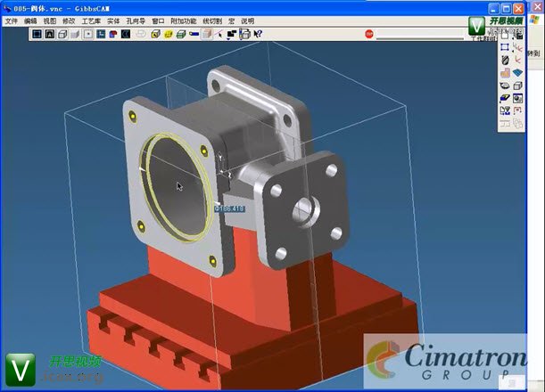
Task: Select the tan stepped block palette icon
Action: click(505, 72)
